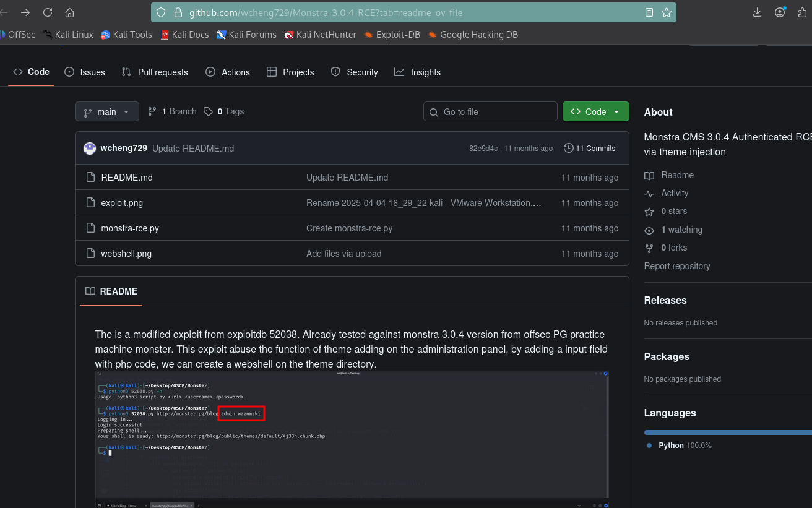Open the Rename 2025-04-04 commit message
Image resolution: width=812 pixels, height=508 pixels.
(424, 203)
